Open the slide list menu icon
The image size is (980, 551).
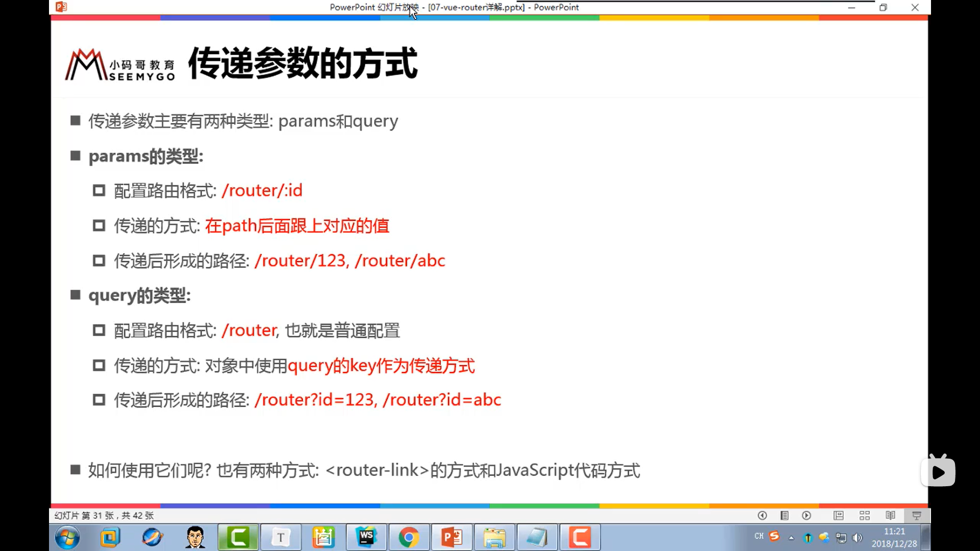tap(785, 515)
